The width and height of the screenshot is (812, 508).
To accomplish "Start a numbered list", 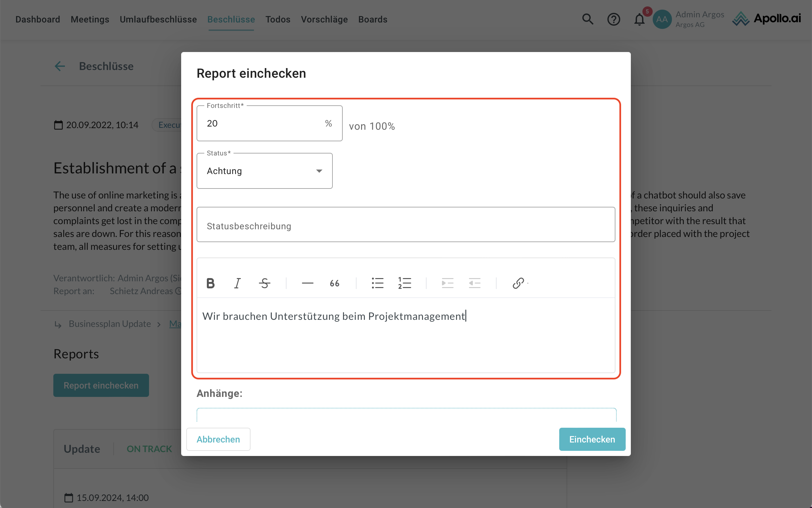I will 404,283.
